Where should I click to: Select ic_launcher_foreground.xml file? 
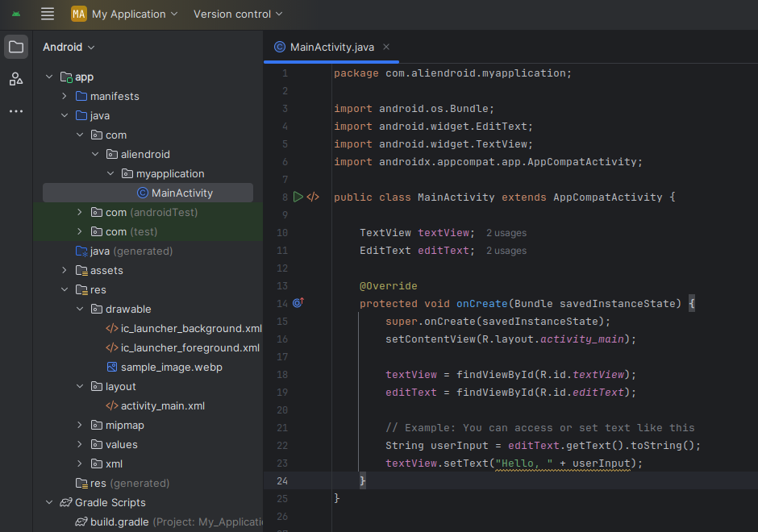pyautogui.click(x=190, y=348)
